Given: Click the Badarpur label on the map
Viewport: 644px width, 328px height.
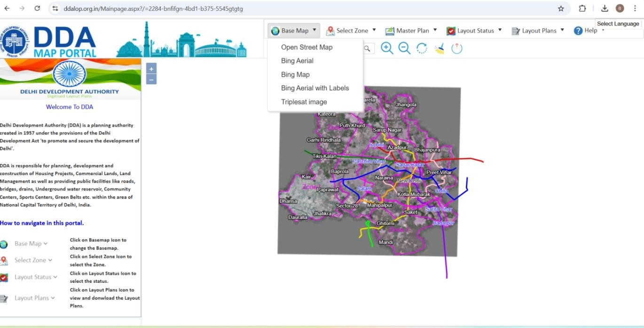Looking at the screenshot, I should pos(443,223).
